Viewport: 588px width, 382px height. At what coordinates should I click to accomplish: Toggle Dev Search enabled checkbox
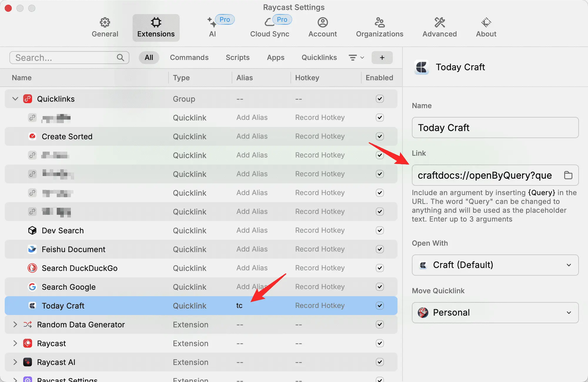point(380,230)
